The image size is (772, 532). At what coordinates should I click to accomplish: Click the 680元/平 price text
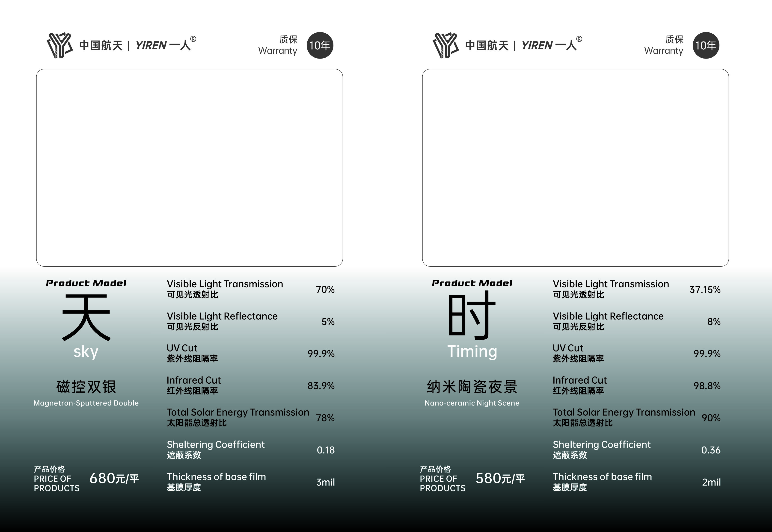[x=114, y=479]
